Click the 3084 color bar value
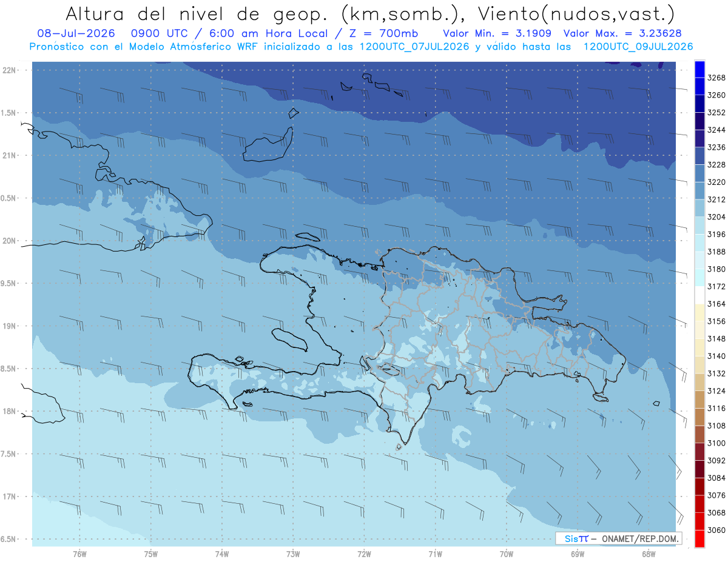This screenshot has height=562, width=728. click(x=716, y=478)
